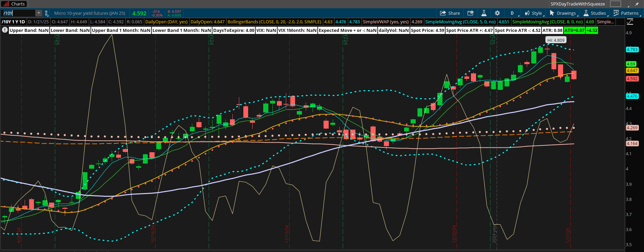Click SimpleMovingAvg (CLOSE, 5, 0, no) label
The width and height of the screenshot is (644, 252).
pyautogui.click(x=460, y=22)
